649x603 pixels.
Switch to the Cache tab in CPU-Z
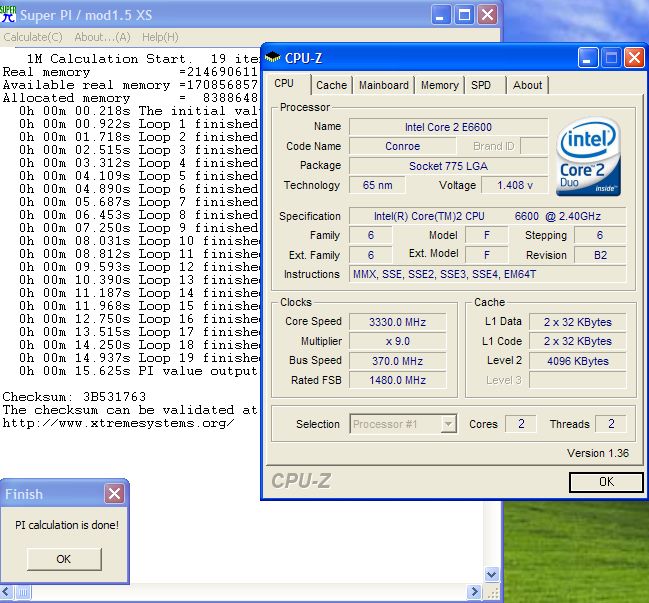click(x=332, y=85)
